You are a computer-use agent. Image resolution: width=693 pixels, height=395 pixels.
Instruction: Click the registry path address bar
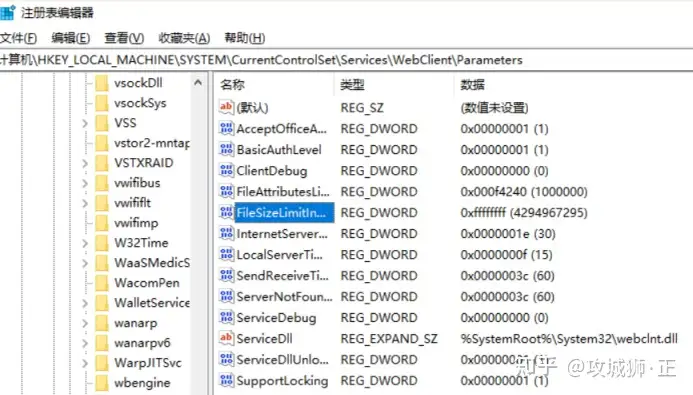[346, 60]
